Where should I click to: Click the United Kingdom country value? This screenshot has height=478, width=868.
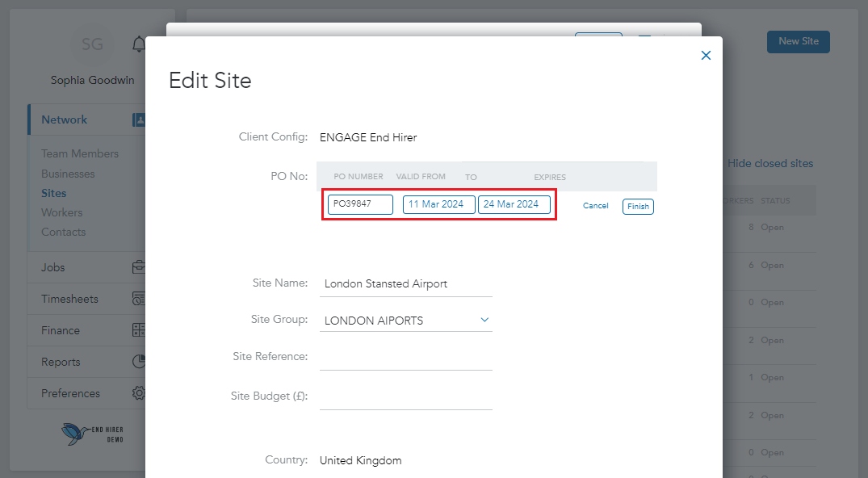coord(360,461)
